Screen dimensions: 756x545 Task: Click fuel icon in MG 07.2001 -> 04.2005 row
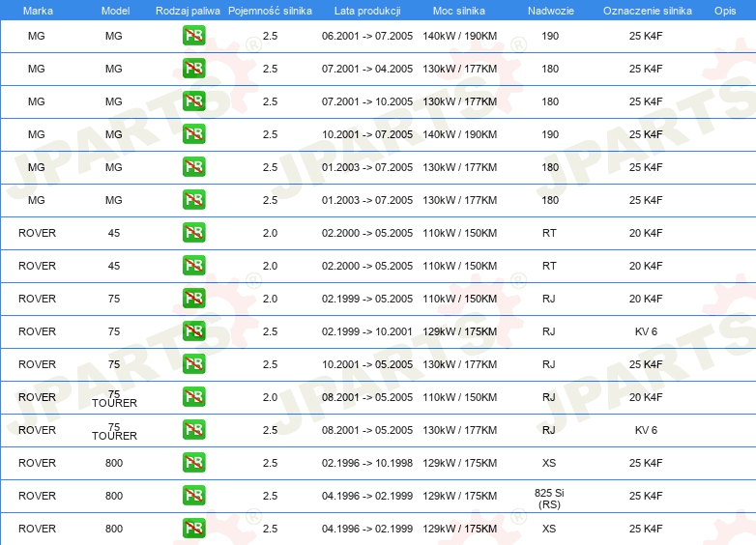[193, 70]
